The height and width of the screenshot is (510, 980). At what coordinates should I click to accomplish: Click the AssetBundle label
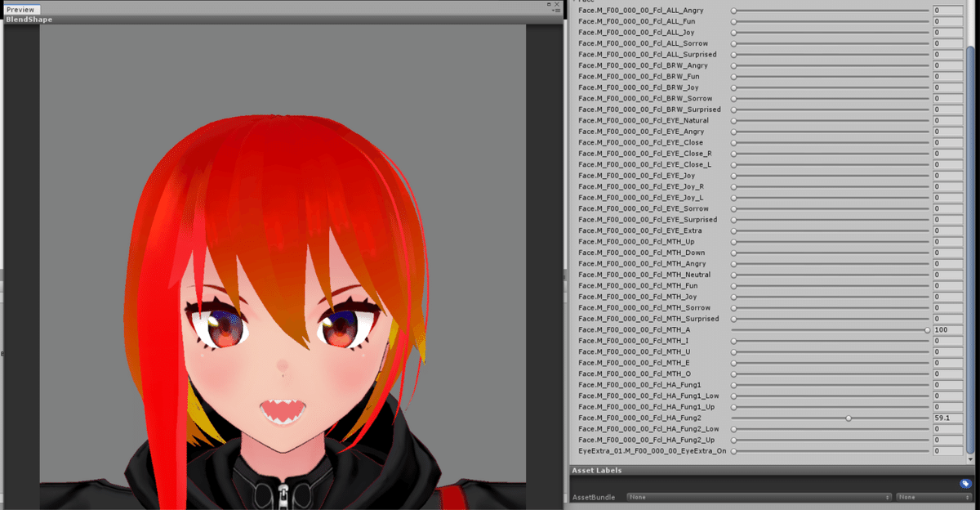(594, 497)
